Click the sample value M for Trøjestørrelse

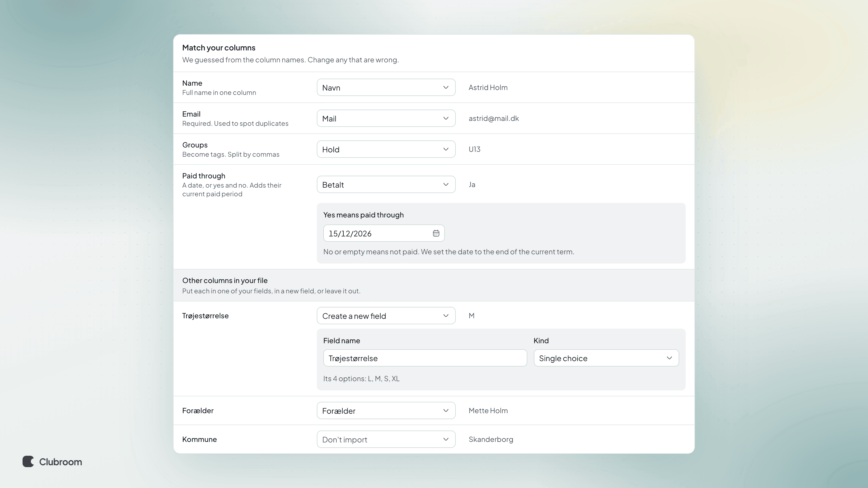(x=471, y=316)
